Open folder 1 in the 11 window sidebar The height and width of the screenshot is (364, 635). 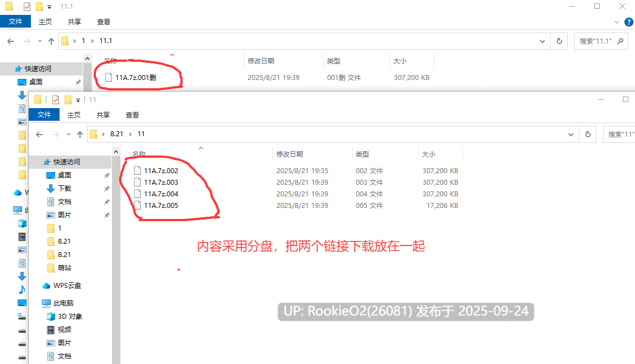(60, 228)
